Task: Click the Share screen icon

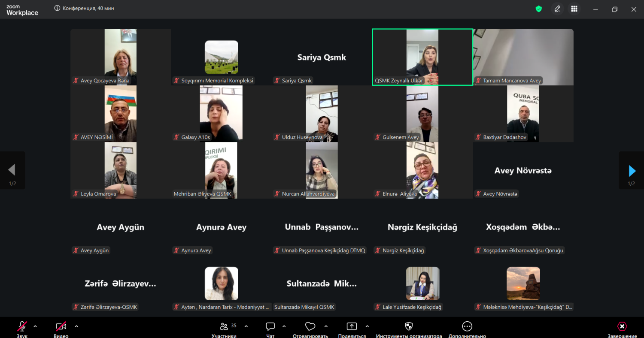Action: tap(352, 326)
